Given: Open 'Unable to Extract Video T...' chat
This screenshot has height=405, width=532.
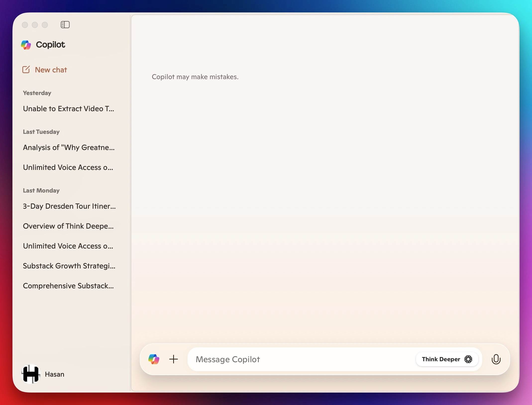Looking at the screenshot, I should 68,109.
